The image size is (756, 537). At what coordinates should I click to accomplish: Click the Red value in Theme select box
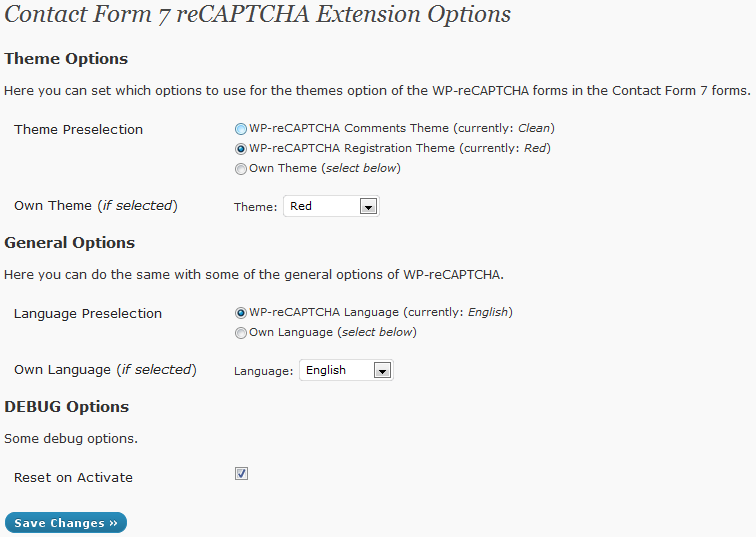320,206
